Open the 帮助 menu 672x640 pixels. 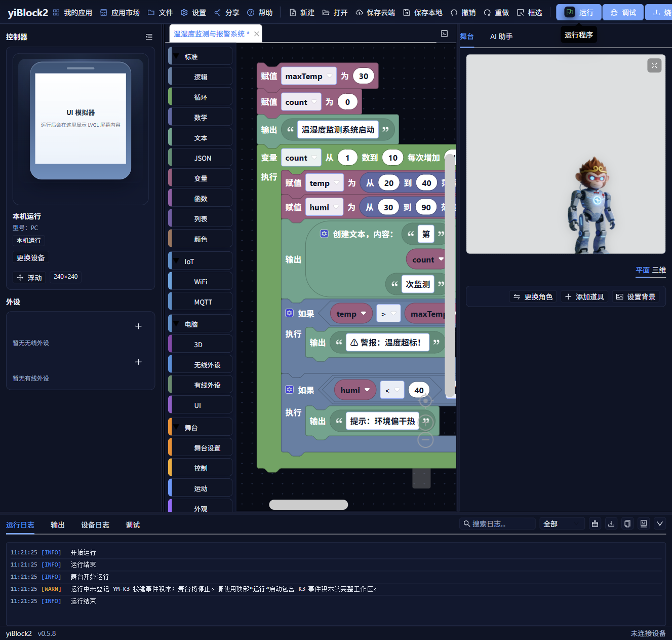tap(260, 13)
